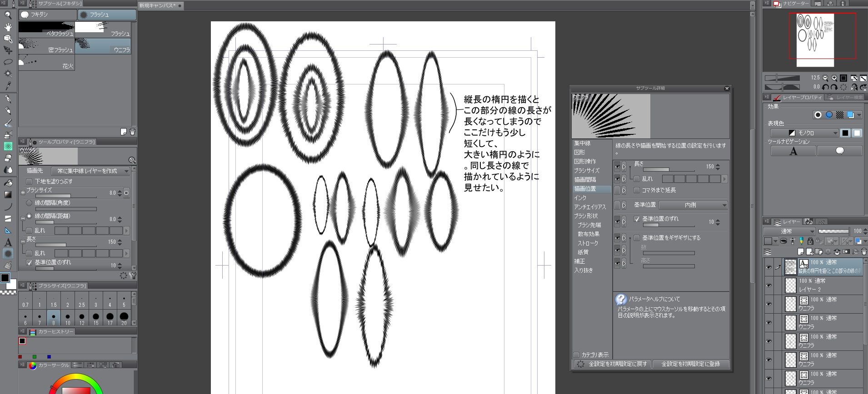Select brush size preset 10
Screen dimensions: 868x394
68,318
